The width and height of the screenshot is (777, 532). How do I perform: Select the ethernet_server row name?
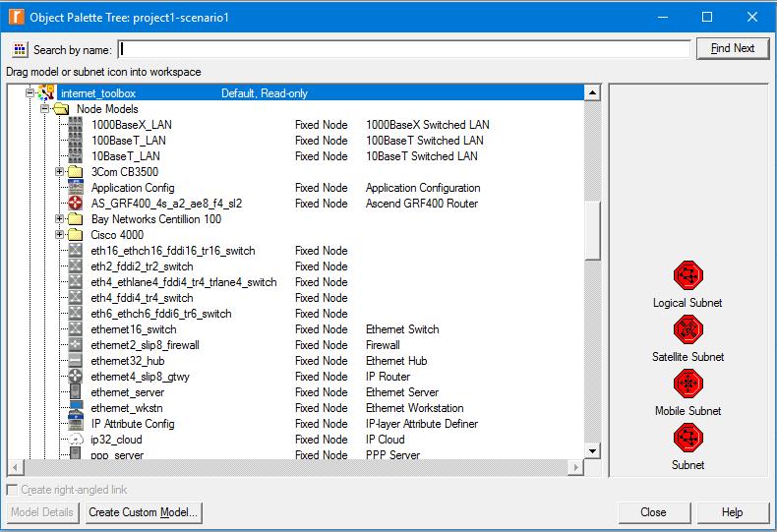[x=127, y=392]
